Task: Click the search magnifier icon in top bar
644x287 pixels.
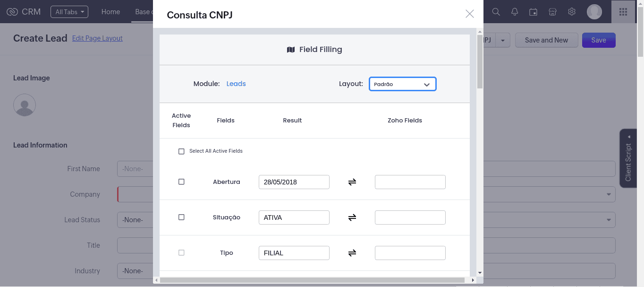Action: (x=496, y=12)
